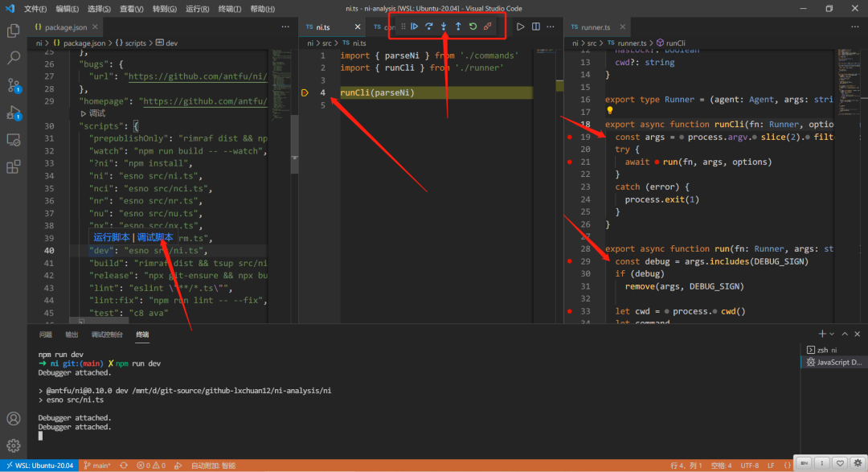Switch to the 调试控制台 panel tab
868x472 pixels.
click(x=107, y=334)
